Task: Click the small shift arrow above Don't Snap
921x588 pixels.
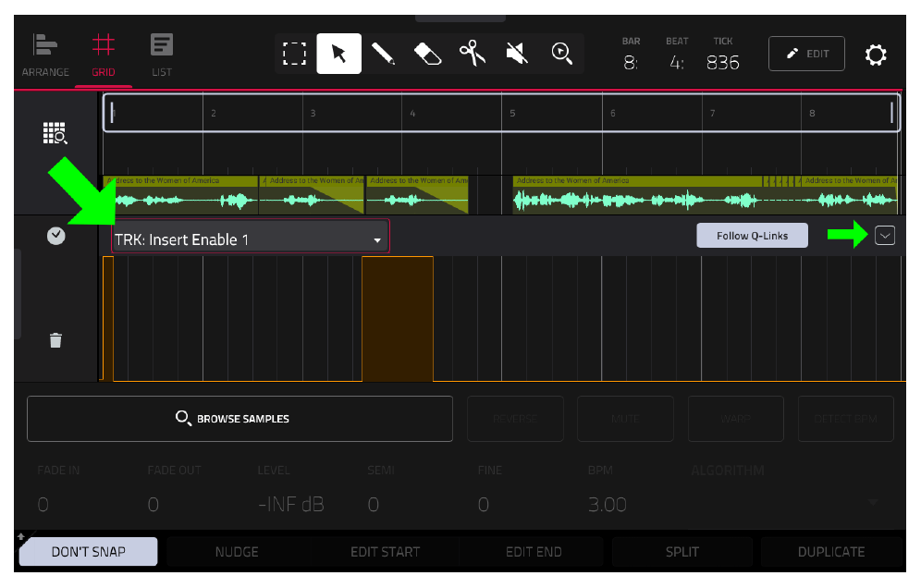Action: click(x=20, y=535)
